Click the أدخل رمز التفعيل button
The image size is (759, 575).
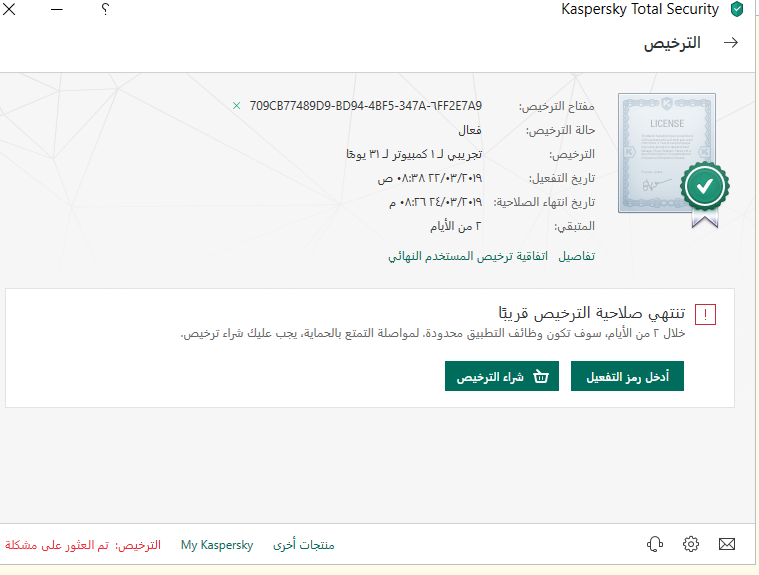[x=627, y=376]
